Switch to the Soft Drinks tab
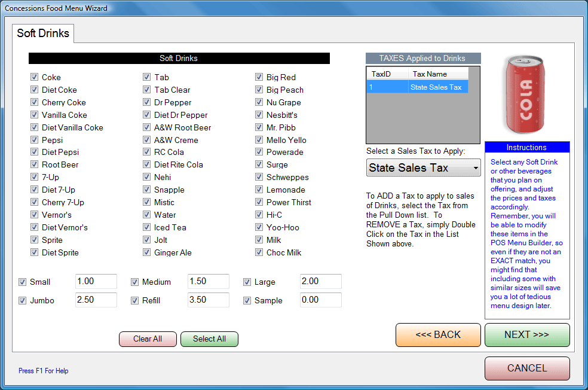 click(x=43, y=33)
